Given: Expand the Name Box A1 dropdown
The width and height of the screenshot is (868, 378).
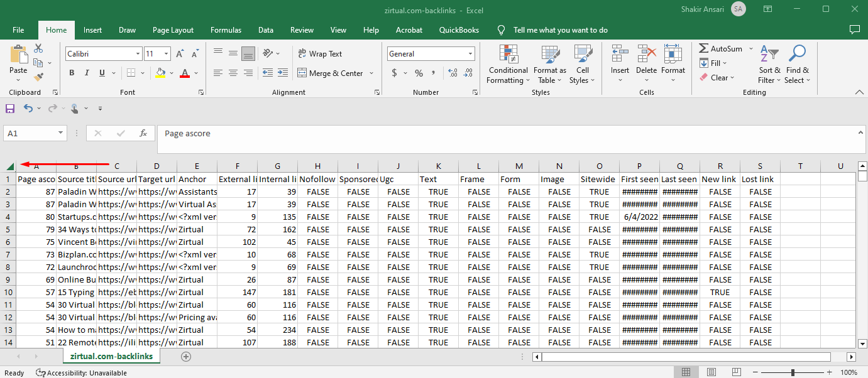Looking at the screenshot, I should (x=61, y=133).
